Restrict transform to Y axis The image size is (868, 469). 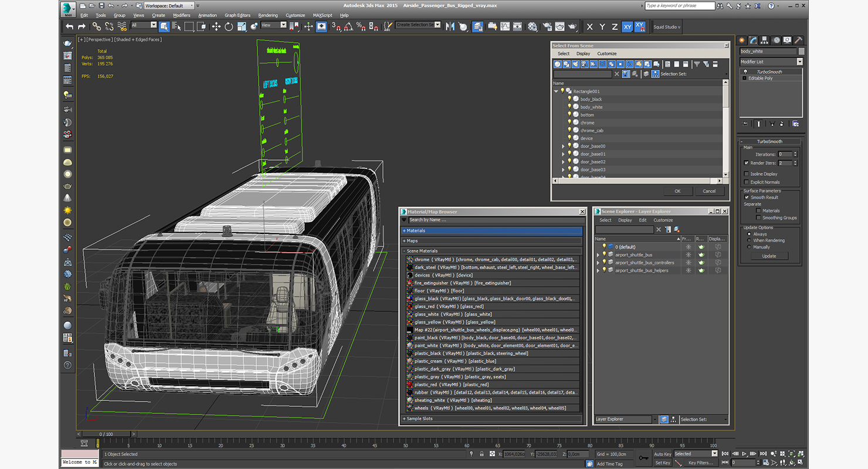point(602,26)
